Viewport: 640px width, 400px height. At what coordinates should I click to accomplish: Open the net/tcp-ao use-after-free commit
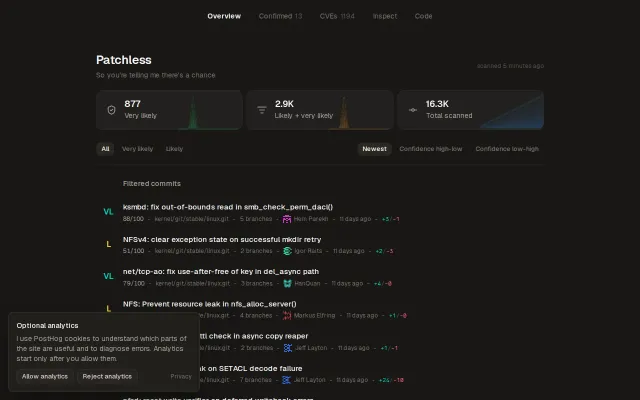221,272
